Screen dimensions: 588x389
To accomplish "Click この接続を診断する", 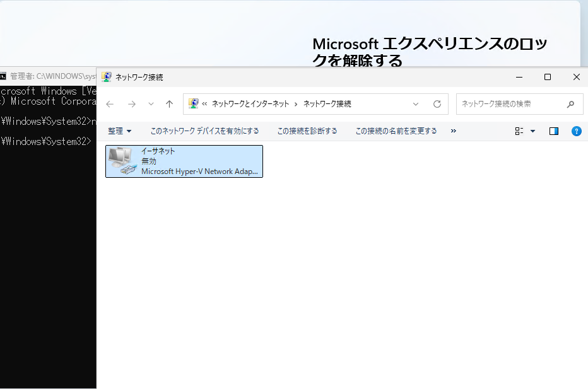I will 307,131.
